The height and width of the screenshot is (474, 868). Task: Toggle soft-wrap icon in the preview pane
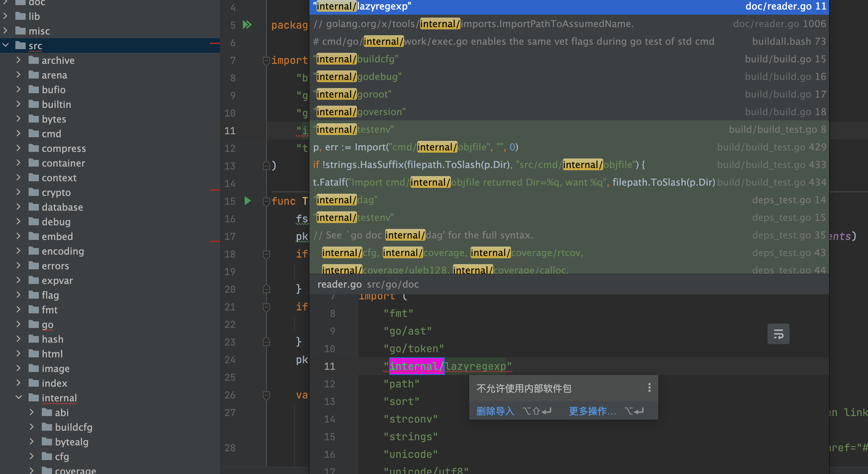[778, 334]
